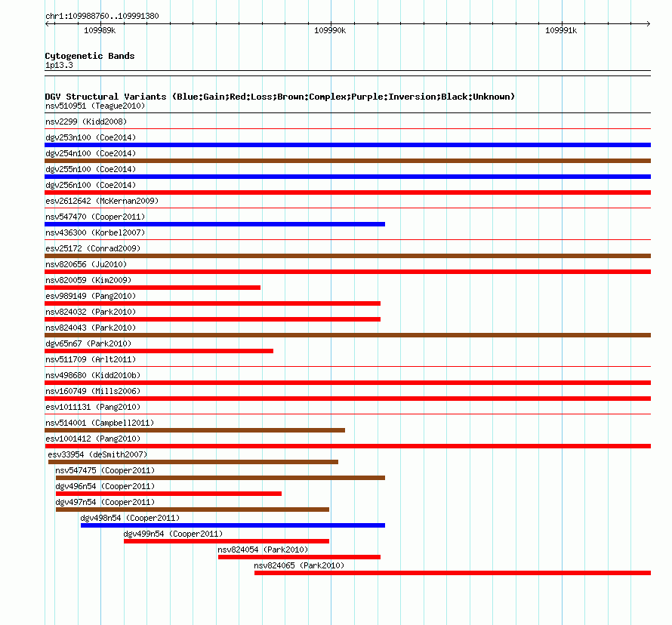Select the nsv2299 (Kidd2008) variant label

(x=86, y=122)
